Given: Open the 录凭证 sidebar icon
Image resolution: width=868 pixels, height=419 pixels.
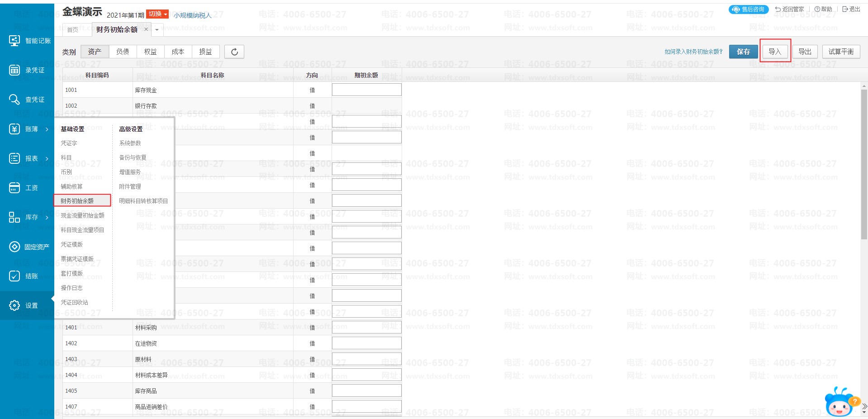Looking at the screenshot, I should [x=14, y=70].
